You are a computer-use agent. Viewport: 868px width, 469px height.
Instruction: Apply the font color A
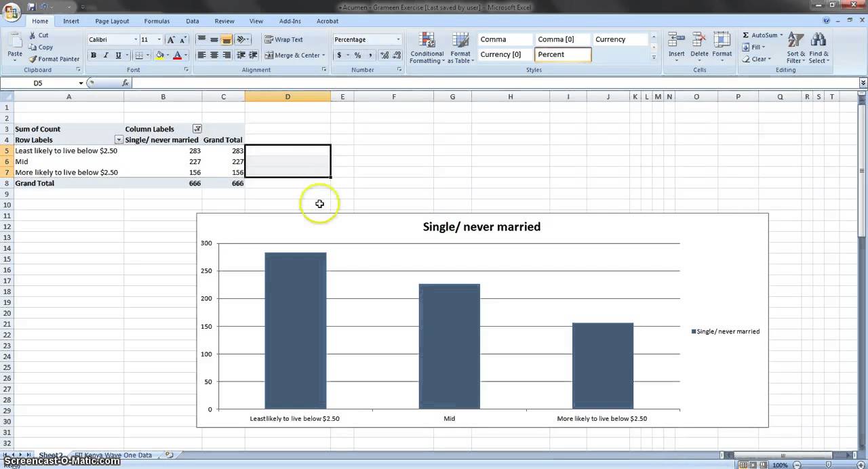point(177,56)
